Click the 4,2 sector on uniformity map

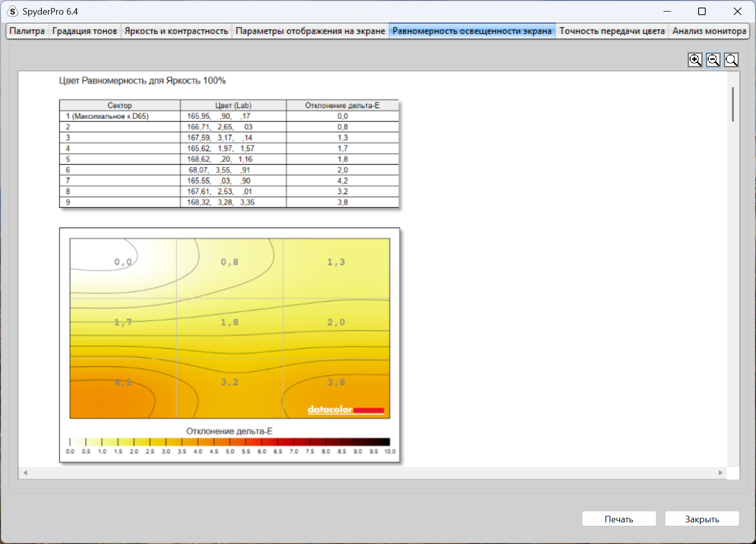pos(123,388)
